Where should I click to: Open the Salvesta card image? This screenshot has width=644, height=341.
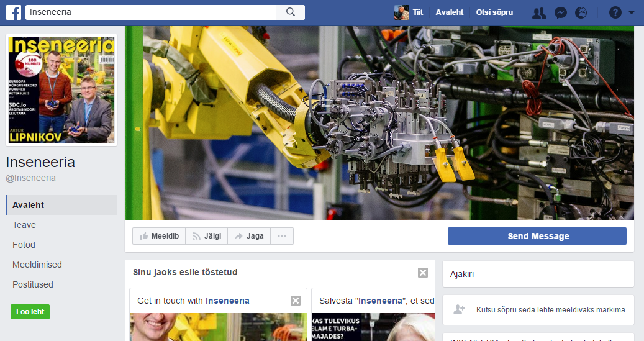pos(373,327)
